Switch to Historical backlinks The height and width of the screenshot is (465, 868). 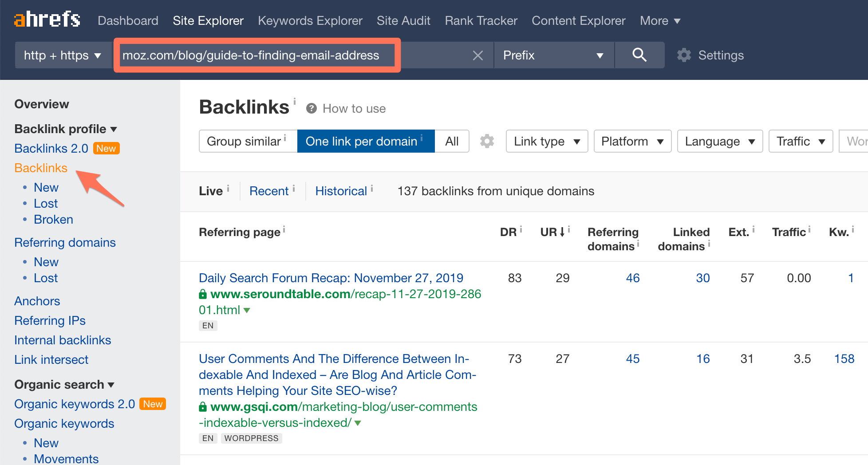[x=341, y=191]
